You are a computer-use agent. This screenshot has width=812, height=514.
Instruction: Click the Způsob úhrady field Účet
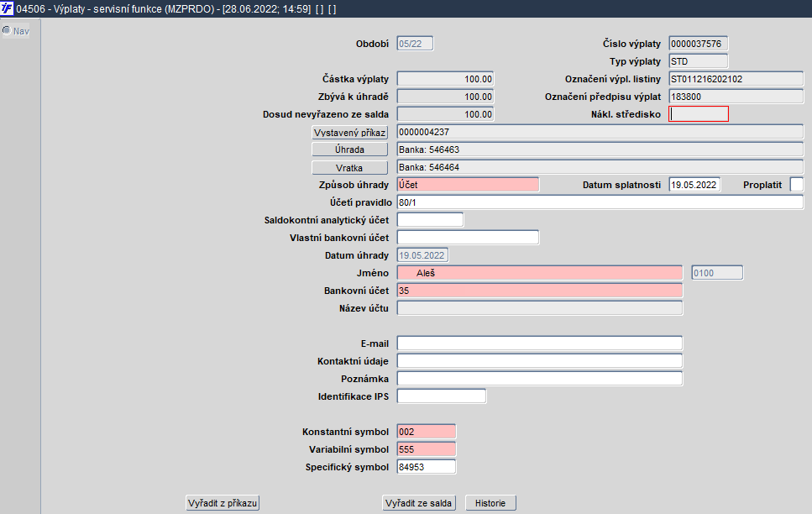coord(469,185)
